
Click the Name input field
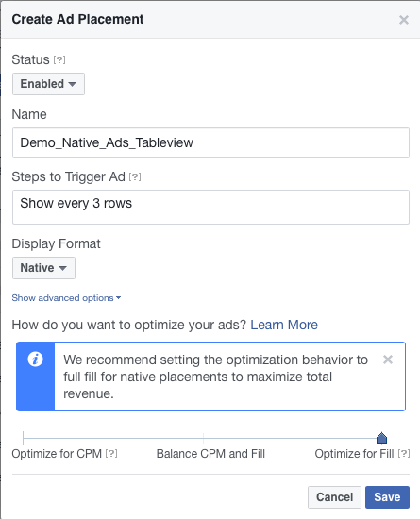pos(210,142)
